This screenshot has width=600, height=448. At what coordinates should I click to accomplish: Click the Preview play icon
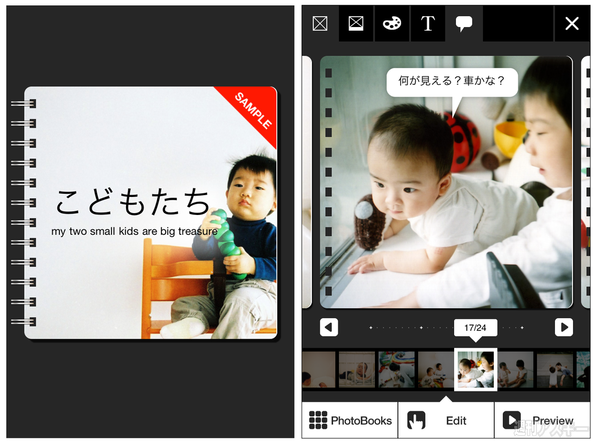coord(512,420)
